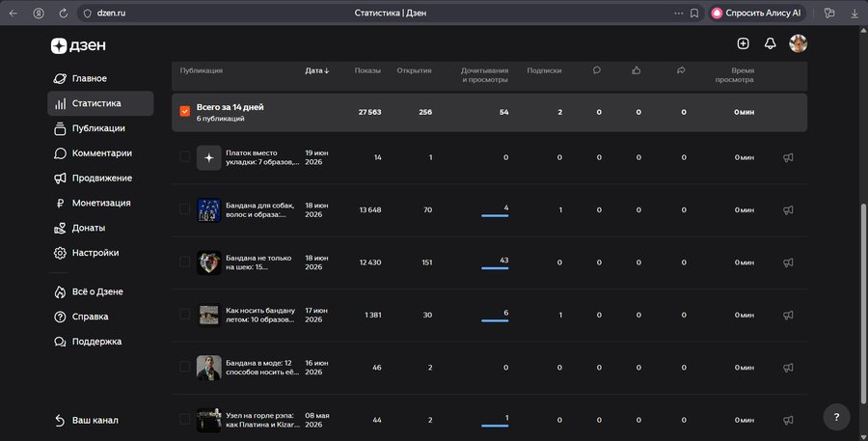This screenshot has height=441, width=868.
Task: Reload the page with refresh icon
Action: click(x=63, y=13)
